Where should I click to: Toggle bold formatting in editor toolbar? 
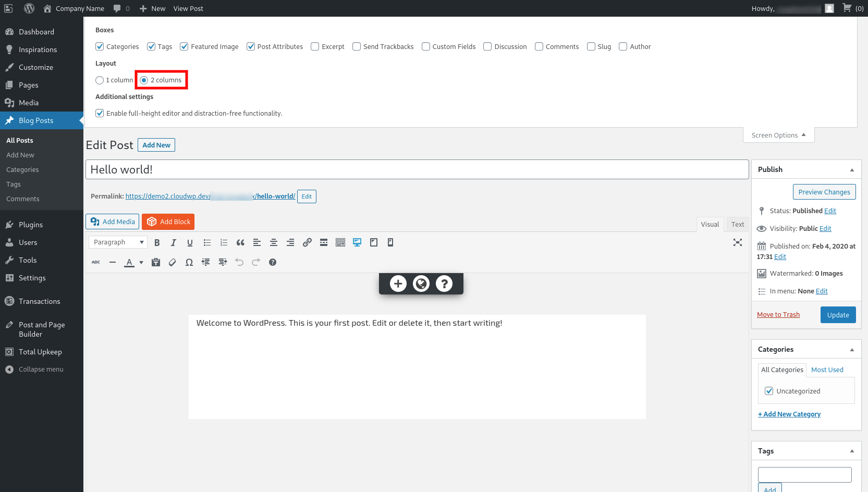(x=157, y=242)
